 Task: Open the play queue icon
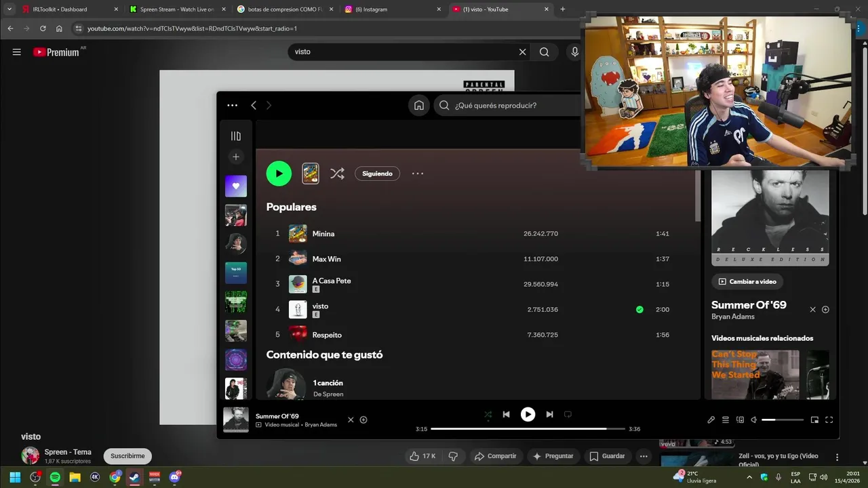(725, 420)
